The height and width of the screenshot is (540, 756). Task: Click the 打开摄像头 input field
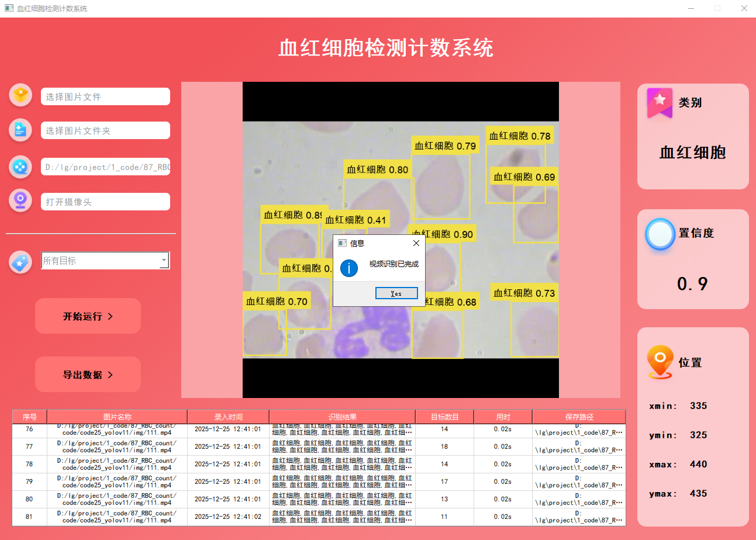[x=105, y=202]
